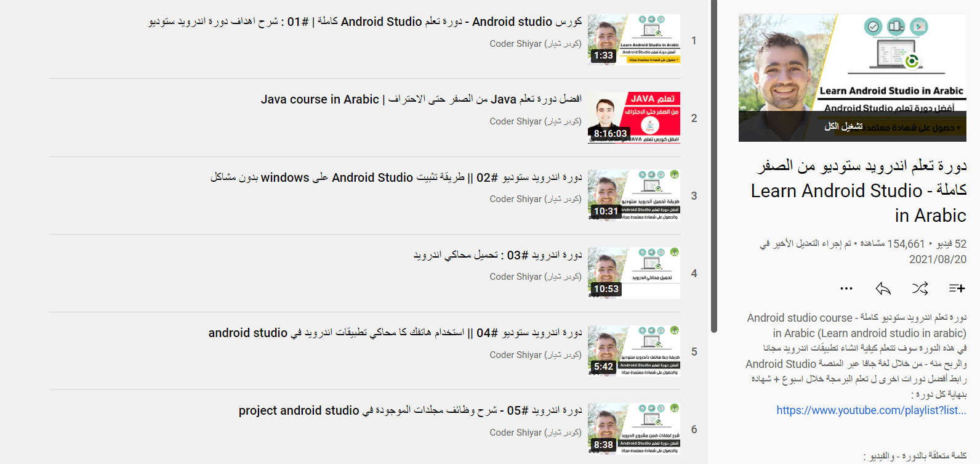Open the Java course thumbnail 8:16:03
This screenshot has height=464, width=980.
click(634, 118)
